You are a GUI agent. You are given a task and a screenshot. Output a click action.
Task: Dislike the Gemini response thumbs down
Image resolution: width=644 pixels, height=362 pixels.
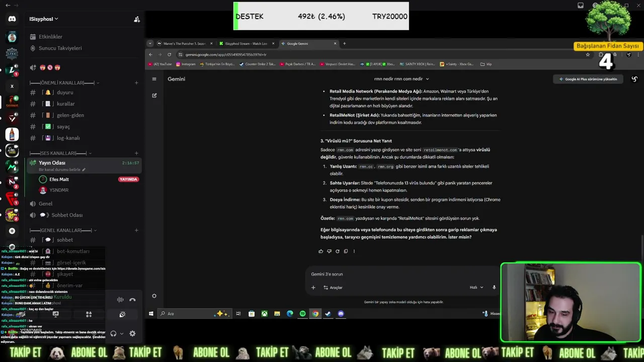pos(329,251)
